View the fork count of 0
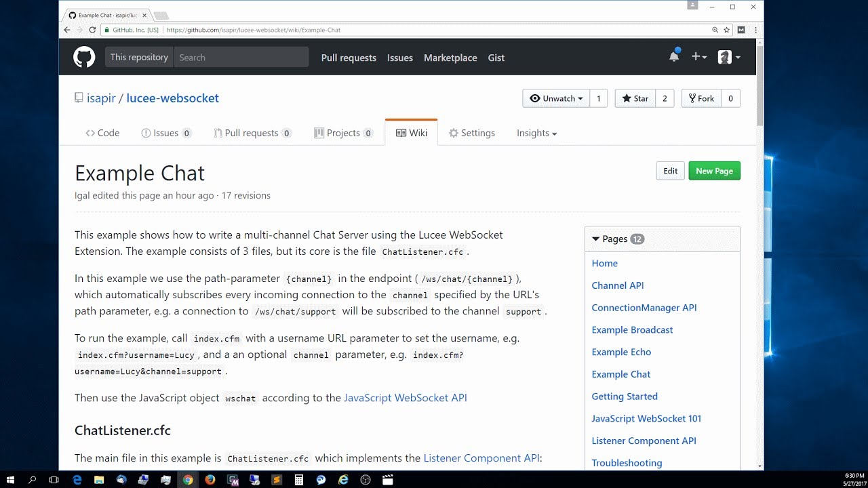 click(x=730, y=98)
